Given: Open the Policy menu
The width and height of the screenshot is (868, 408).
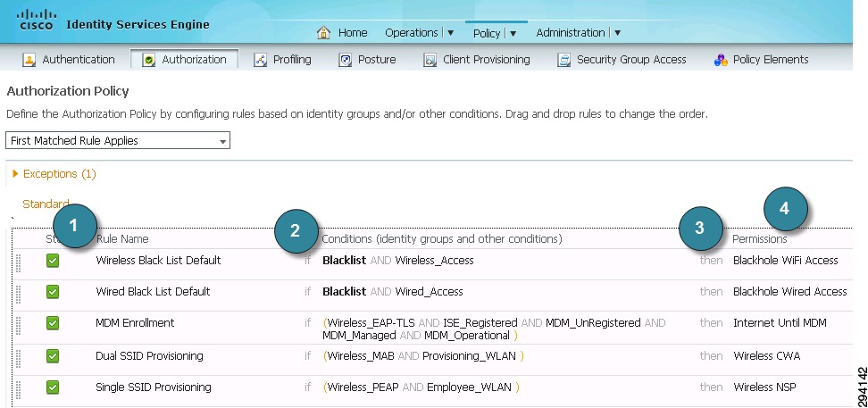Looking at the screenshot, I should coord(487,33).
